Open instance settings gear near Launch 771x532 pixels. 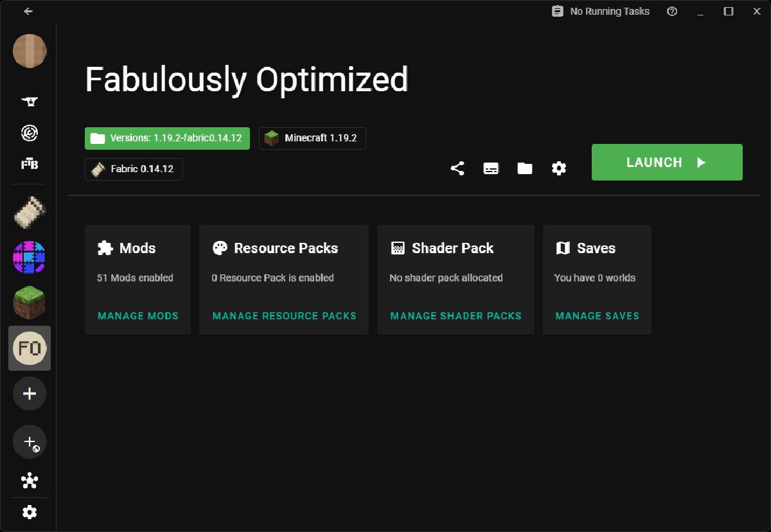tap(559, 168)
